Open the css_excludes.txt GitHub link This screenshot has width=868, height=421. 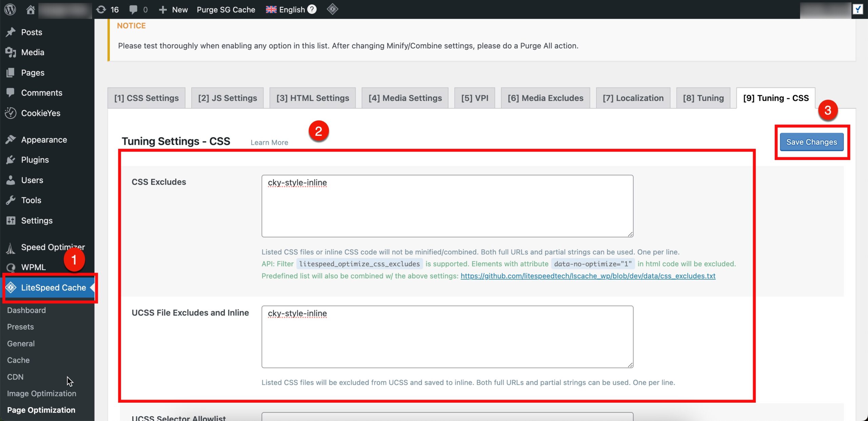588,276
